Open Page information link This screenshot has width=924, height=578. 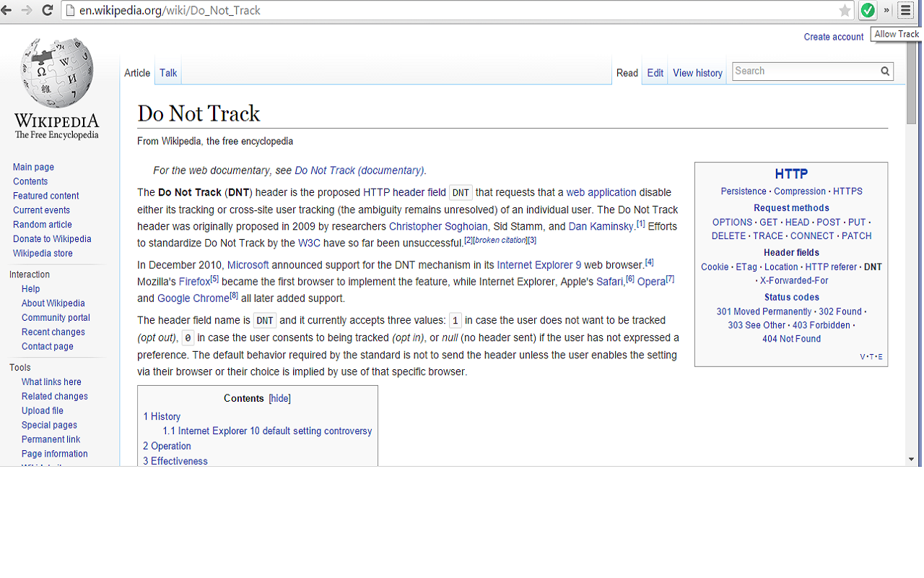point(55,454)
